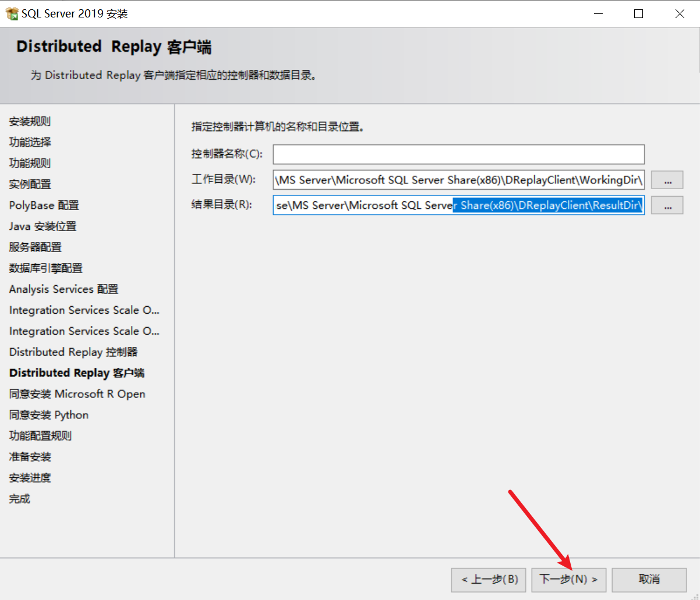700x600 pixels.
Task: Open the 实例配置 step
Action: 30,184
